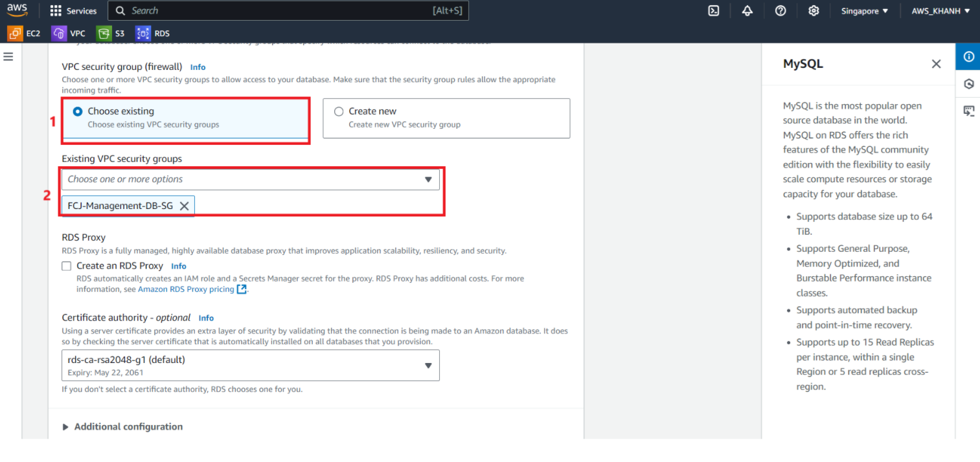Screen dimensions: 980x462
Task: Open Info link for Create an RDS Proxy
Action: click(x=178, y=266)
